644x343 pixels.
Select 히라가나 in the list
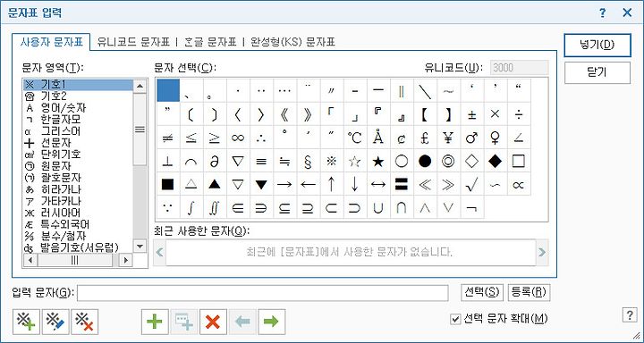[x=78, y=189]
